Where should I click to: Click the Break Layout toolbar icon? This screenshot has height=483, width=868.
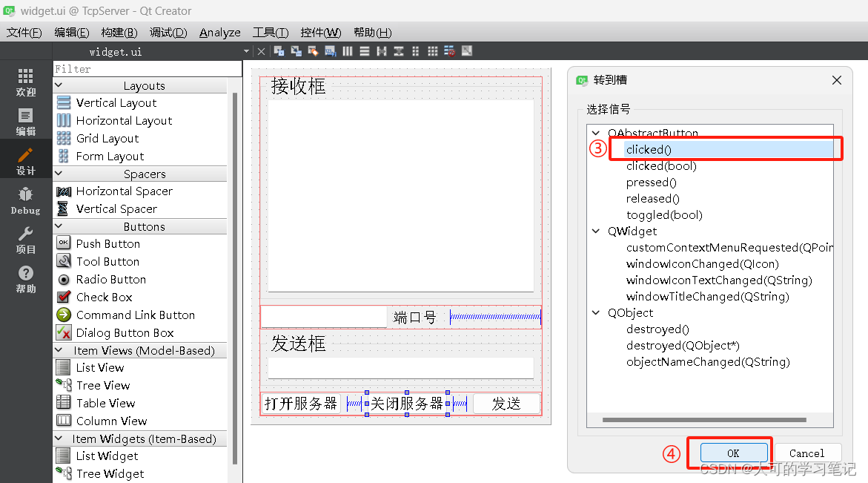click(x=448, y=50)
